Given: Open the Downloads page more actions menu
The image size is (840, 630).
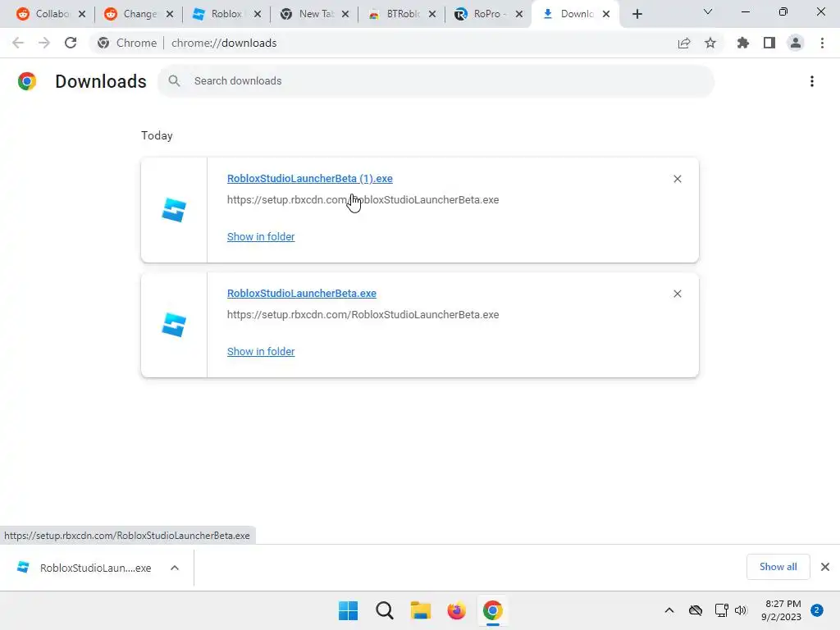Looking at the screenshot, I should click(812, 81).
